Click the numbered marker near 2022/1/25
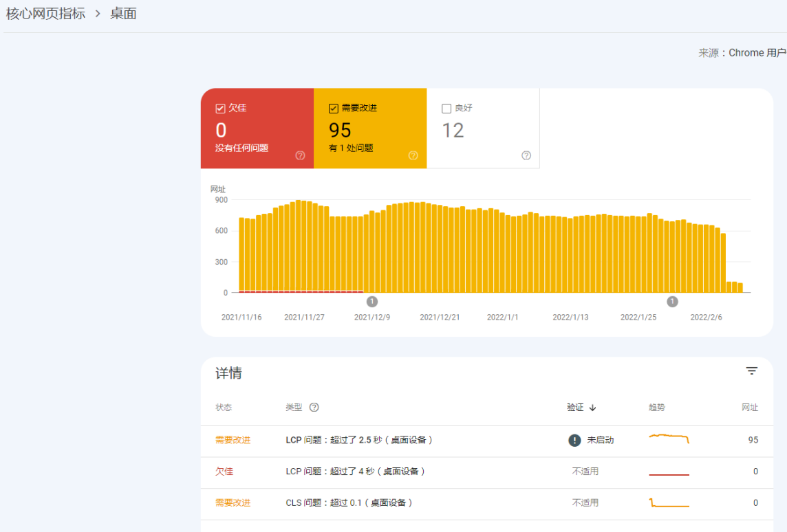The image size is (787, 532). (x=671, y=301)
